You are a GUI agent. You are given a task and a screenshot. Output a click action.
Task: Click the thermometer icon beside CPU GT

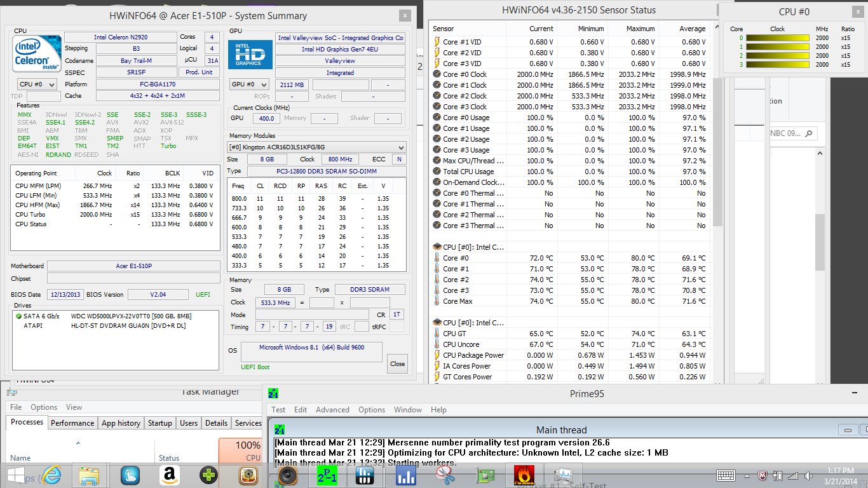(437, 334)
